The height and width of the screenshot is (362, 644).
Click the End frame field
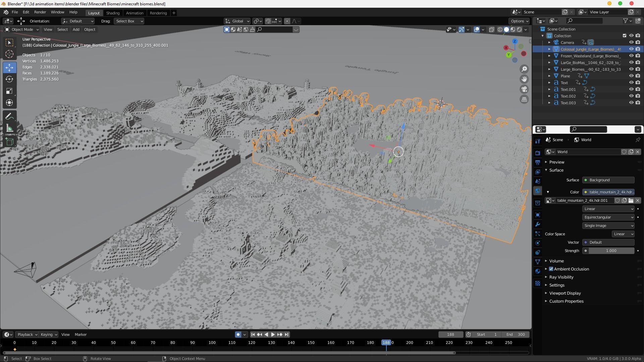click(x=516, y=335)
